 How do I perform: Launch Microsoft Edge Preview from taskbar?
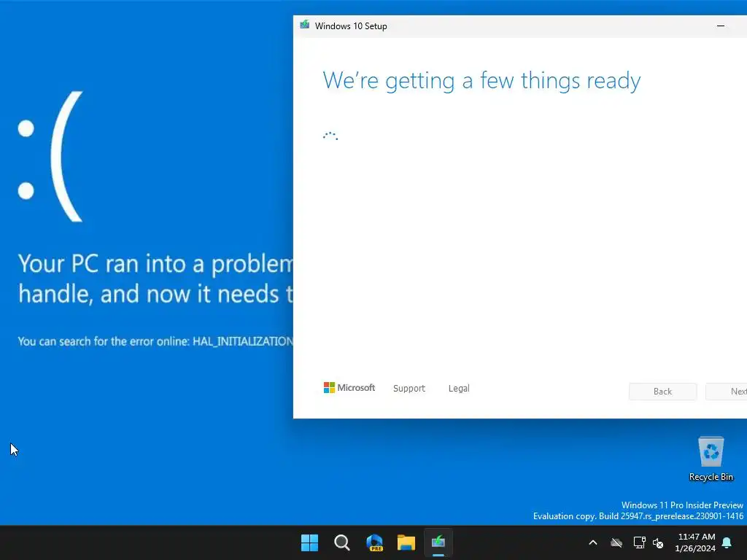374,542
